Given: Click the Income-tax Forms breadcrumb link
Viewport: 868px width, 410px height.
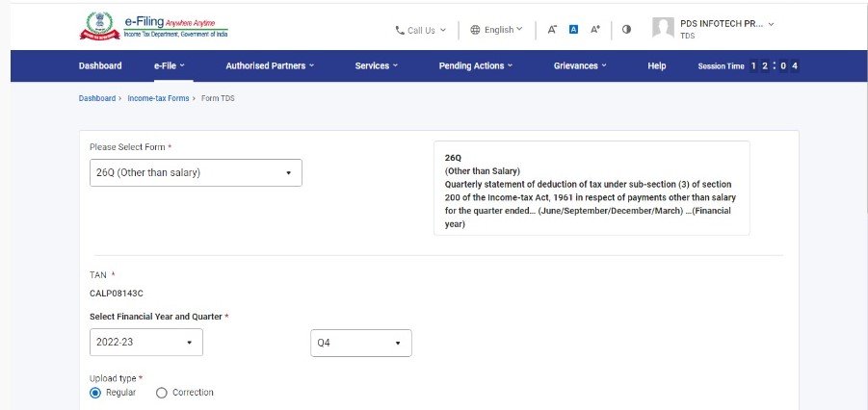Looking at the screenshot, I should (158, 98).
